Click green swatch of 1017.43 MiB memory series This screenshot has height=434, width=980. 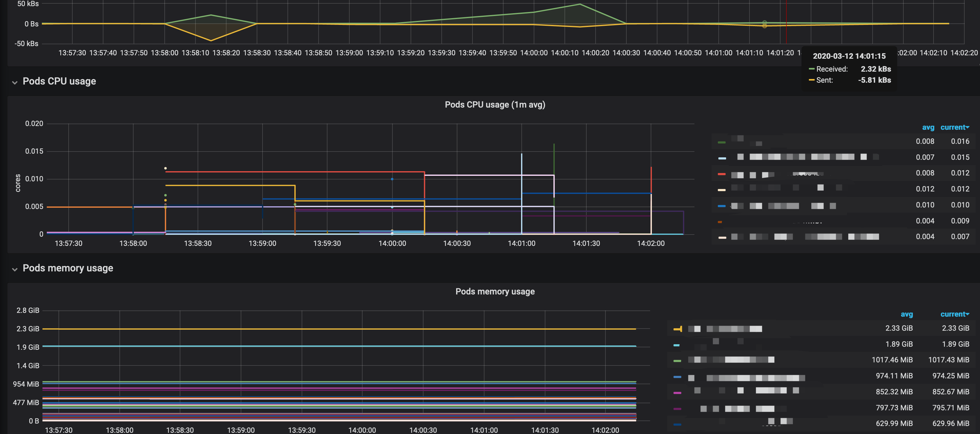point(677,361)
